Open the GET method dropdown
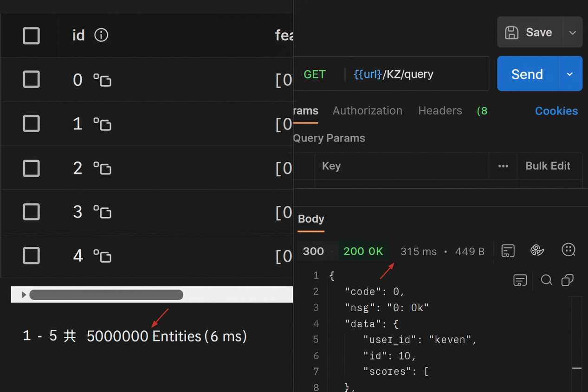 coord(315,74)
